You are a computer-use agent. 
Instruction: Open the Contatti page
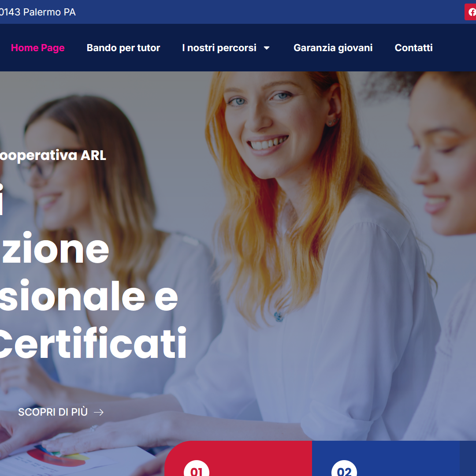coord(413,48)
